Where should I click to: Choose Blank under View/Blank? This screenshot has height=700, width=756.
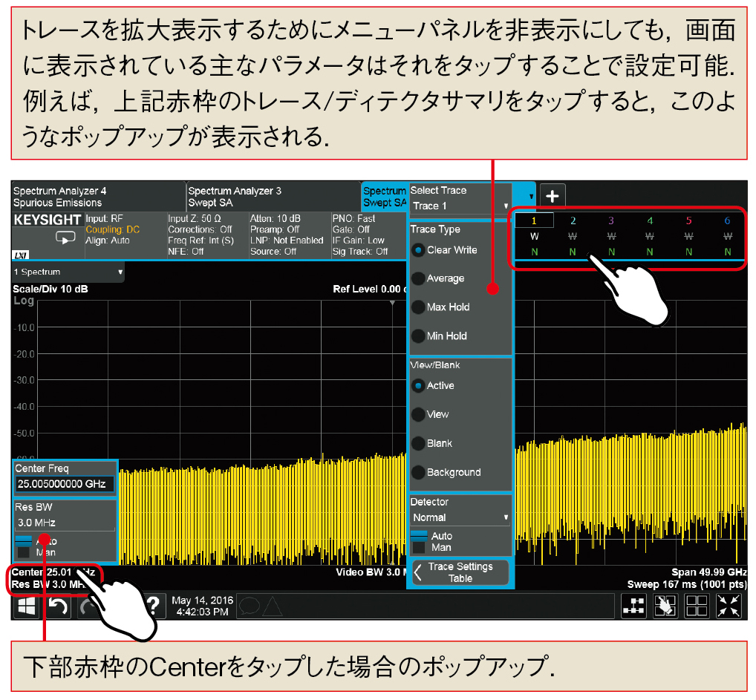click(432, 443)
